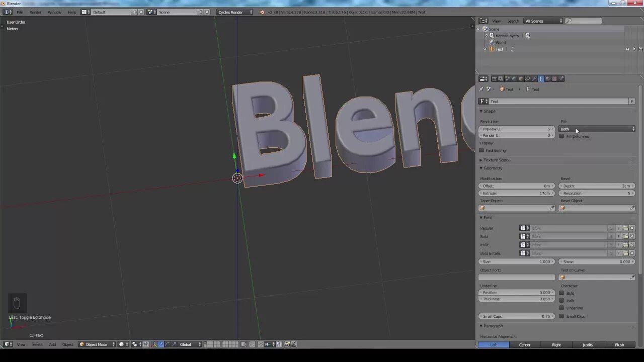
Task: Open the Window menu
Action: click(x=54, y=12)
